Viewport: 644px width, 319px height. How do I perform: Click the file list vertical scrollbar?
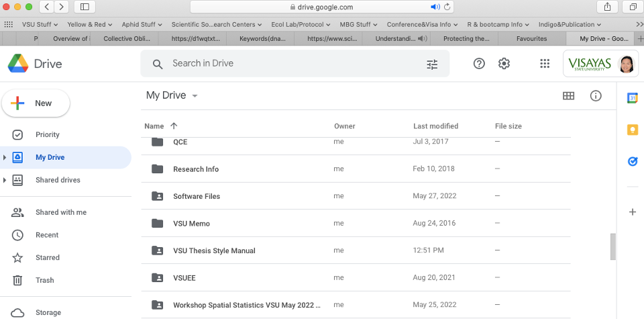tap(612, 246)
